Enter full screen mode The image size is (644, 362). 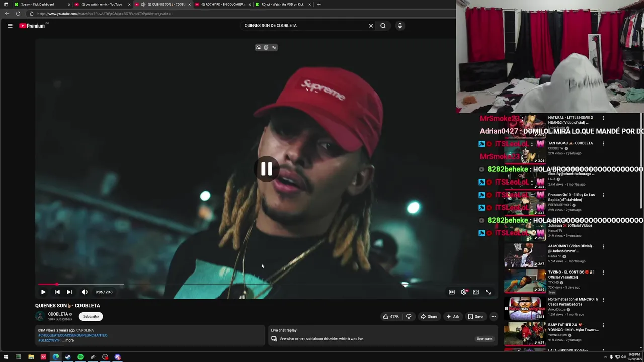488,292
